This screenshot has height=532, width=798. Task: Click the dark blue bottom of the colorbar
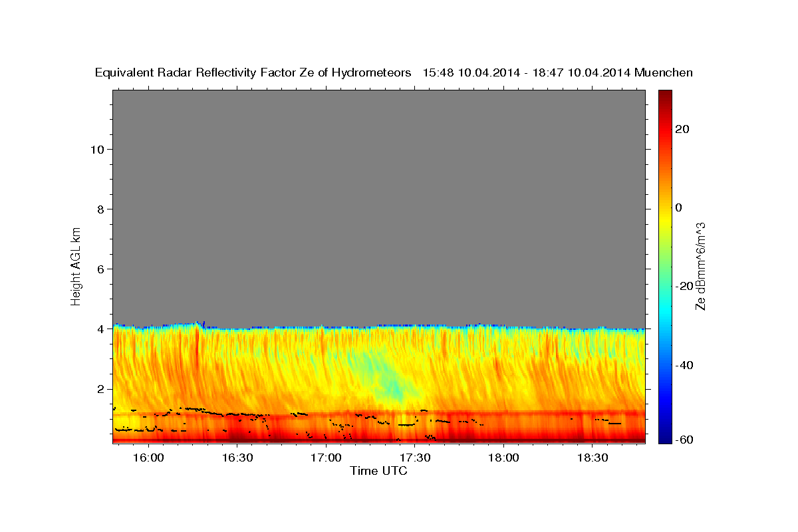(x=665, y=436)
